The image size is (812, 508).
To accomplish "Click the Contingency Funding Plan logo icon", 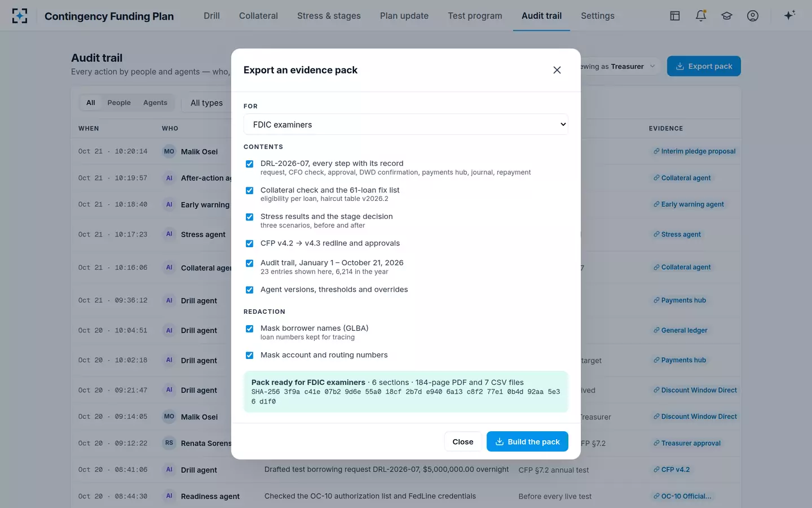I will pos(20,16).
